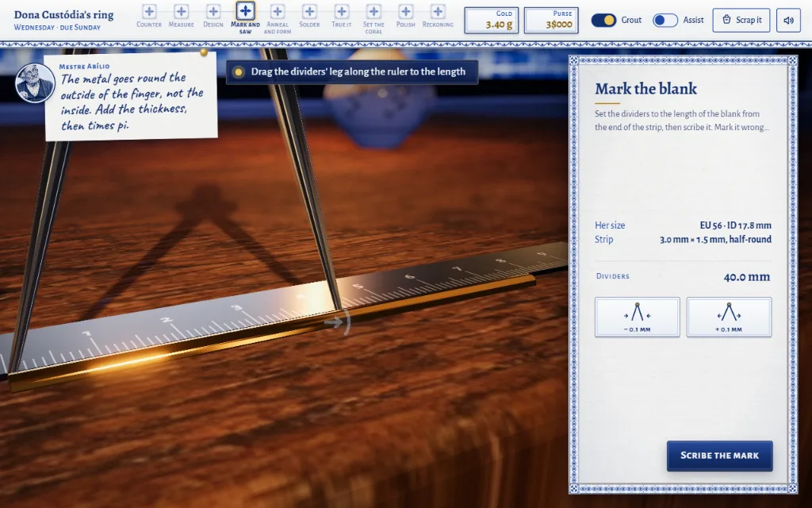This screenshot has height=508, width=812.
Task: Open the Reckoning step icon
Action: pyautogui.click(x=438, y=11)
